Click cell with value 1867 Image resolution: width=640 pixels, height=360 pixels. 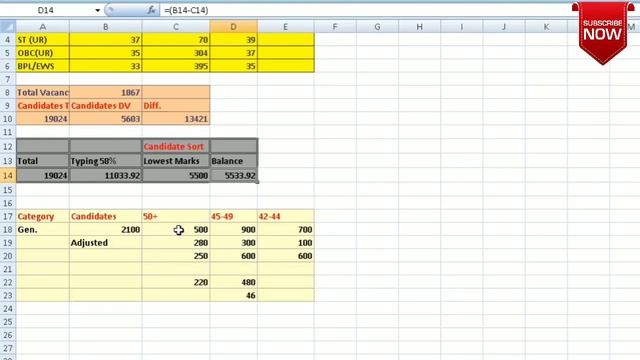click(x=106, y=93)
